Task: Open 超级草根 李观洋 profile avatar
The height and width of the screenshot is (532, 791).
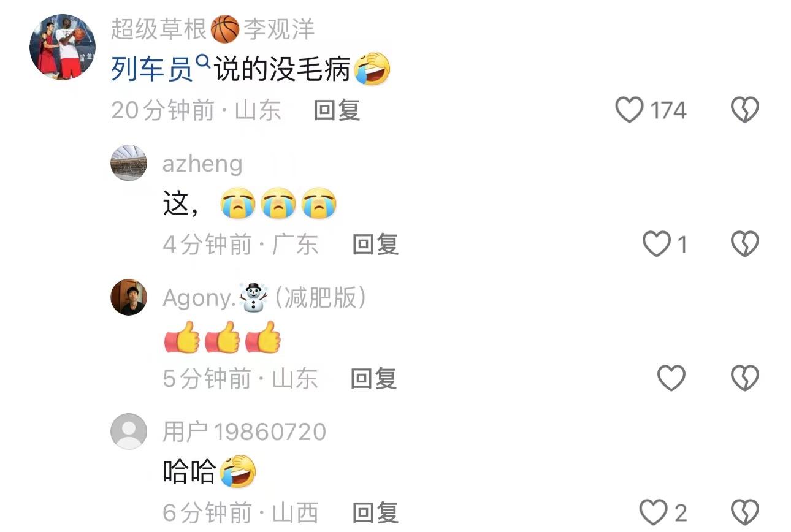Action: pos(63,47)
